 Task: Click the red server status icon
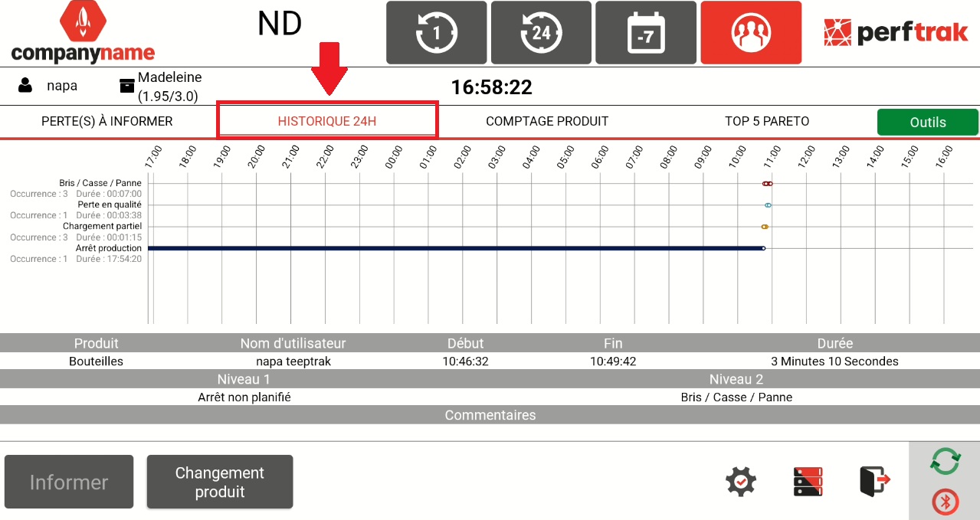tap(808, 482)
